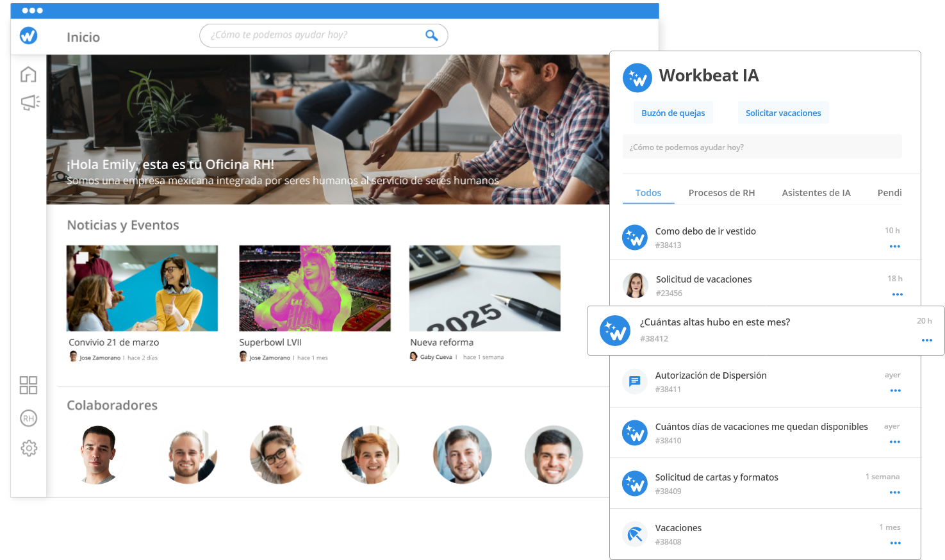Open the announcements megaphone icon
945x560 pixels.
pos(29,103)
